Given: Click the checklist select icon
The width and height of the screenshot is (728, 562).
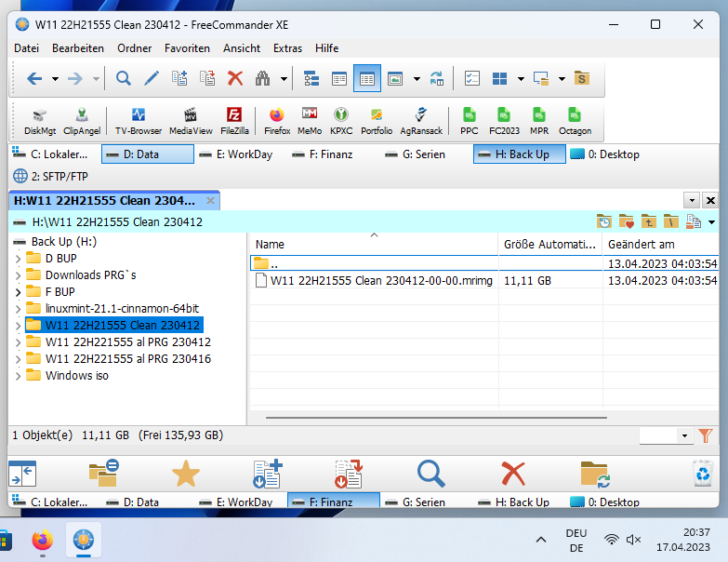Looking at the screenshot, I should 471,78.
